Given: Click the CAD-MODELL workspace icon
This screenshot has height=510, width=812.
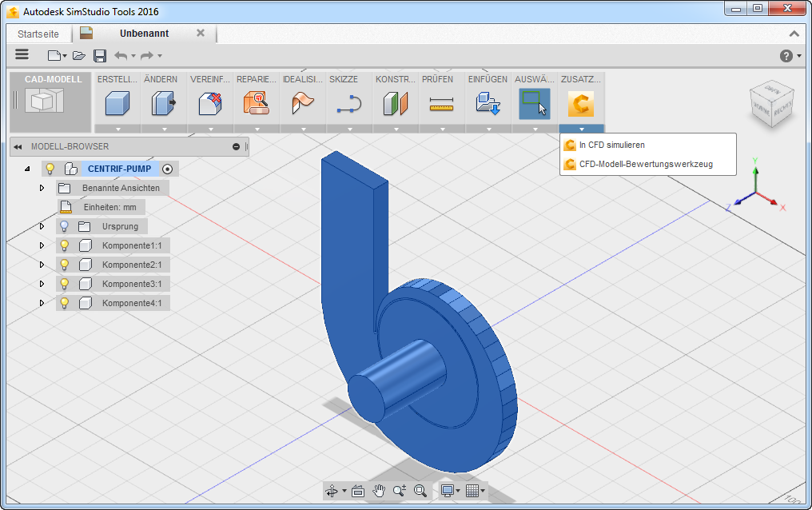Looking at the screenshot, I should (46, 100).
